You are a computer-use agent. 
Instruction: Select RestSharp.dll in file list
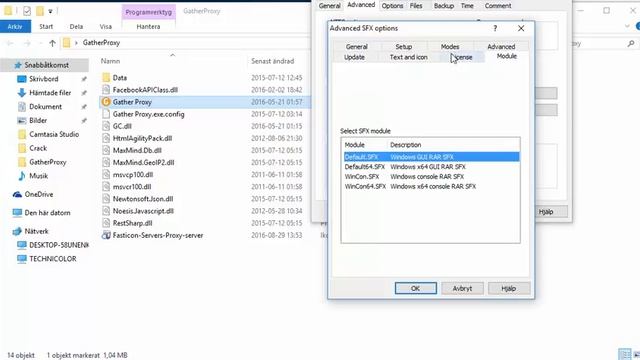[132, 223]
